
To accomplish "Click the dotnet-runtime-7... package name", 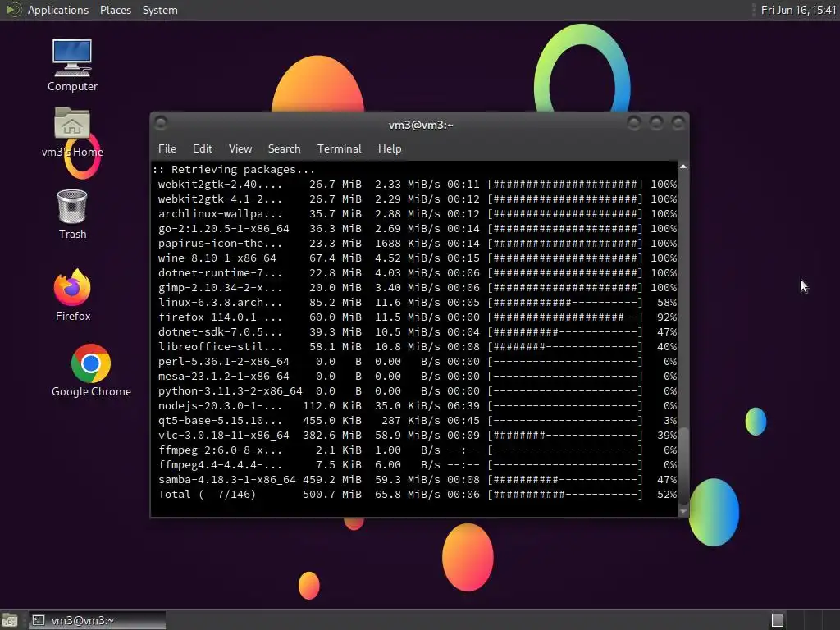I will tap(220, 273).
